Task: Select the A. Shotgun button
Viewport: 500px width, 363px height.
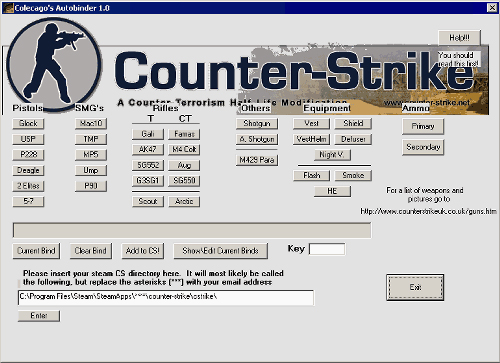Action: (x=257, y=139)
